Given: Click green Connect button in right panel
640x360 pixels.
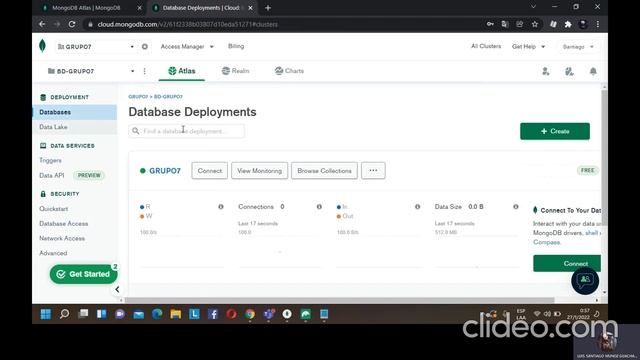Looking at the screenshot, I should 567,264.
